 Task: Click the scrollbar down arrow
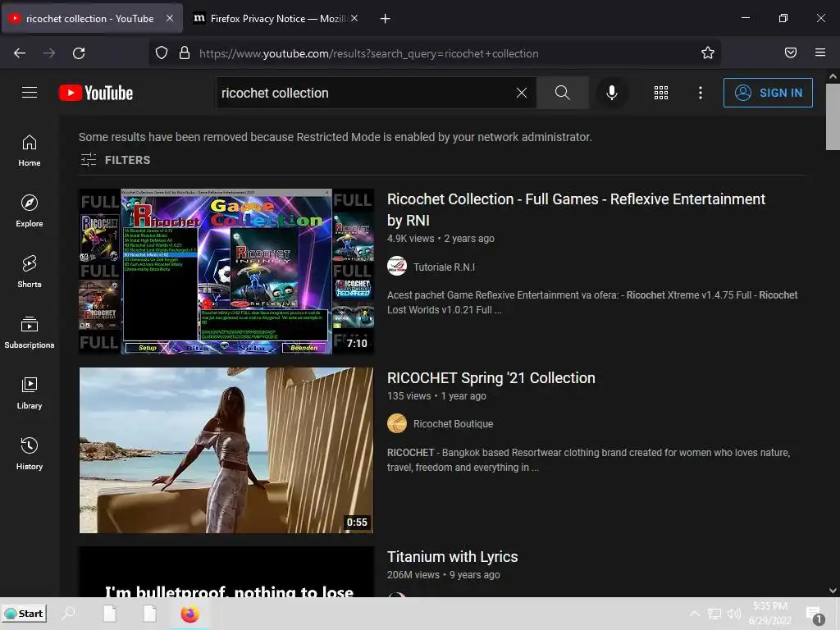click(x=833, y=591)
